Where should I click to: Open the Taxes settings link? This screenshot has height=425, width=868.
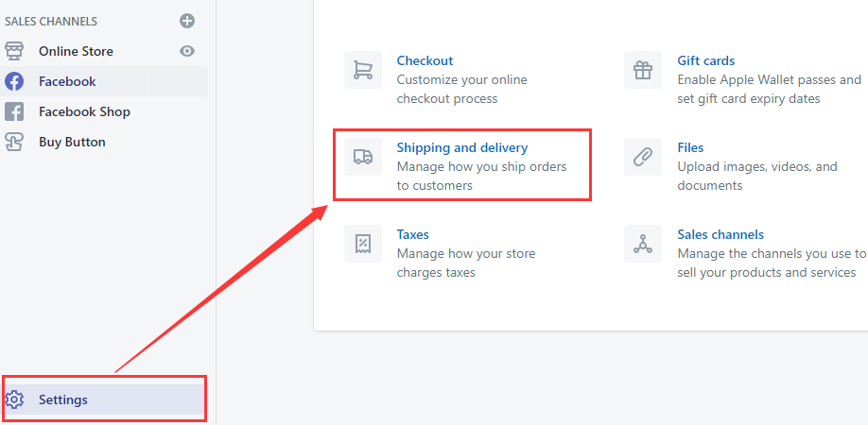click(412, 234)
